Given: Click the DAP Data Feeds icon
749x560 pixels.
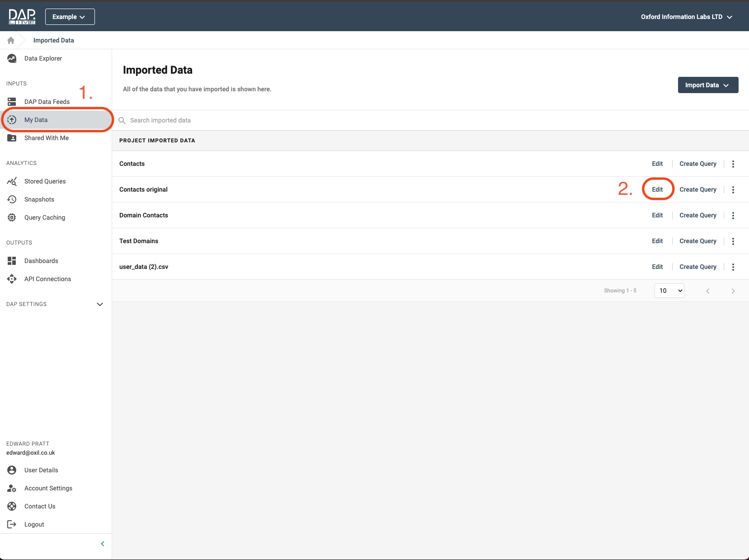Looking at the screenshot, I should coord(12,102).
